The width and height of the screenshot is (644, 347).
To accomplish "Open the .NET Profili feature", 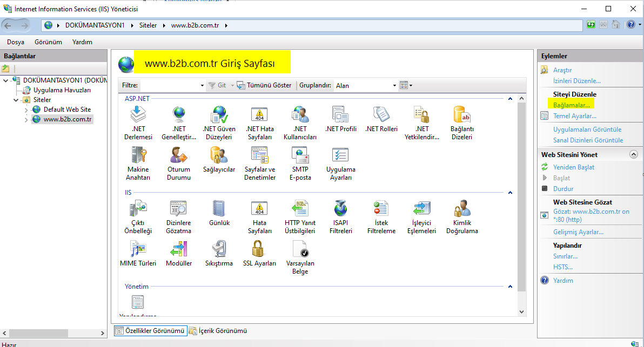I will click(340, 119).
